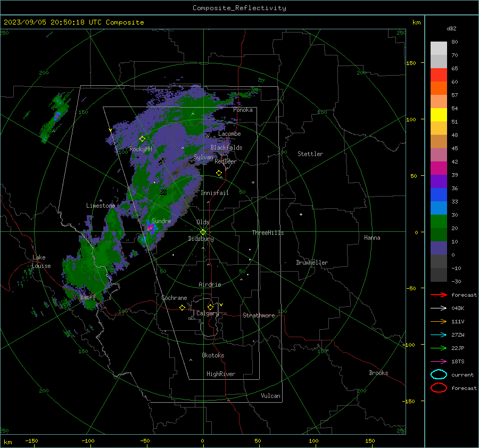Click the Okotoks city label
Image resolution: width=479 pixels, height=448 pixels.
(x=213, y=355)
